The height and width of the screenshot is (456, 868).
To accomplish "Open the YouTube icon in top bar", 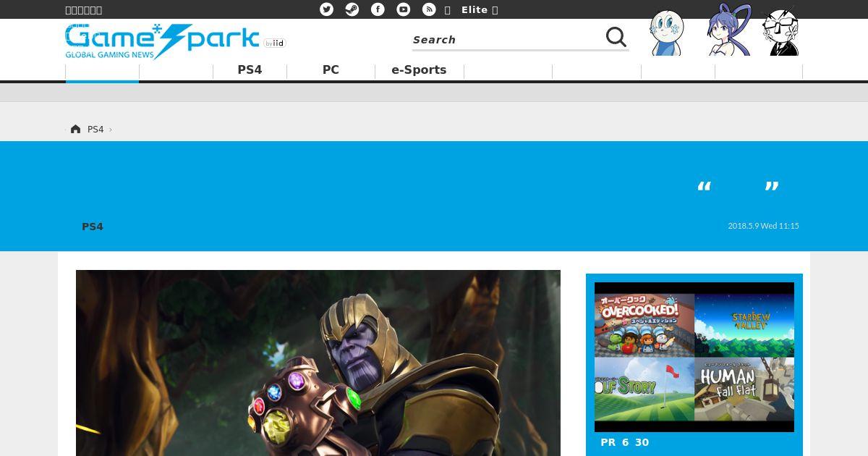I will 404,9.
